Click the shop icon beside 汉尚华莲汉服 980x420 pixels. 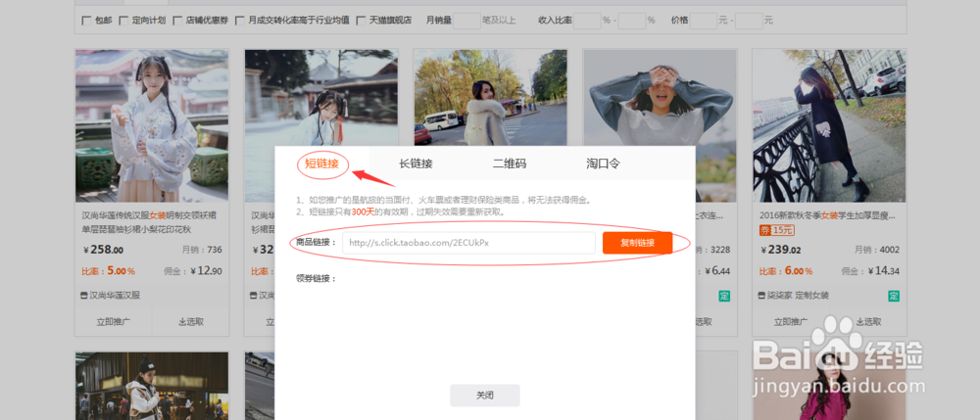[x=84, y=296]
